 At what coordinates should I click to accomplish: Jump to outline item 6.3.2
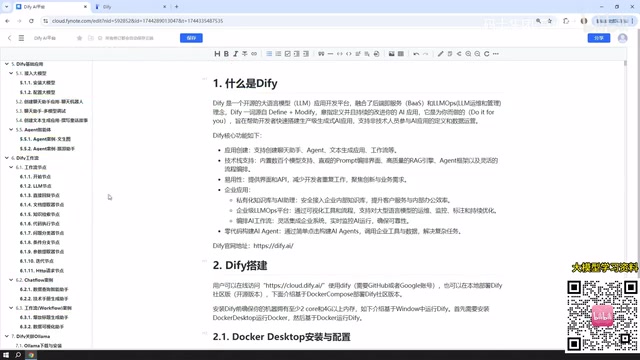[x=42, y=327]
